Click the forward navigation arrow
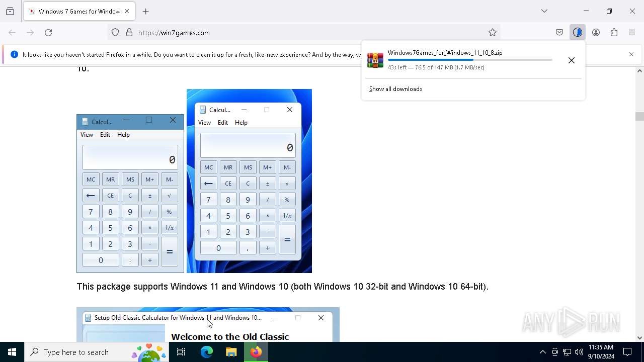The width and height of the screenshot is (644, 362). pos(30,33)
